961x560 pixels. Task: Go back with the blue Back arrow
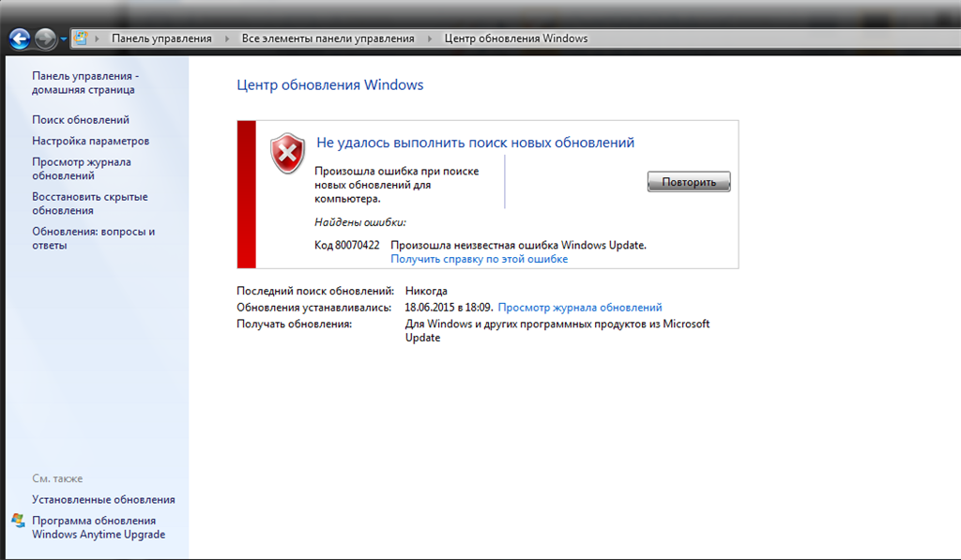(20, 38)
